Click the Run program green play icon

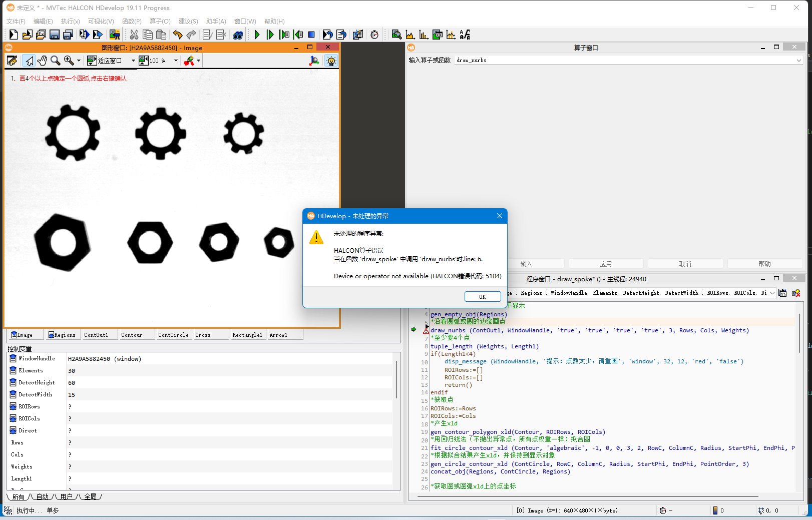257,35
